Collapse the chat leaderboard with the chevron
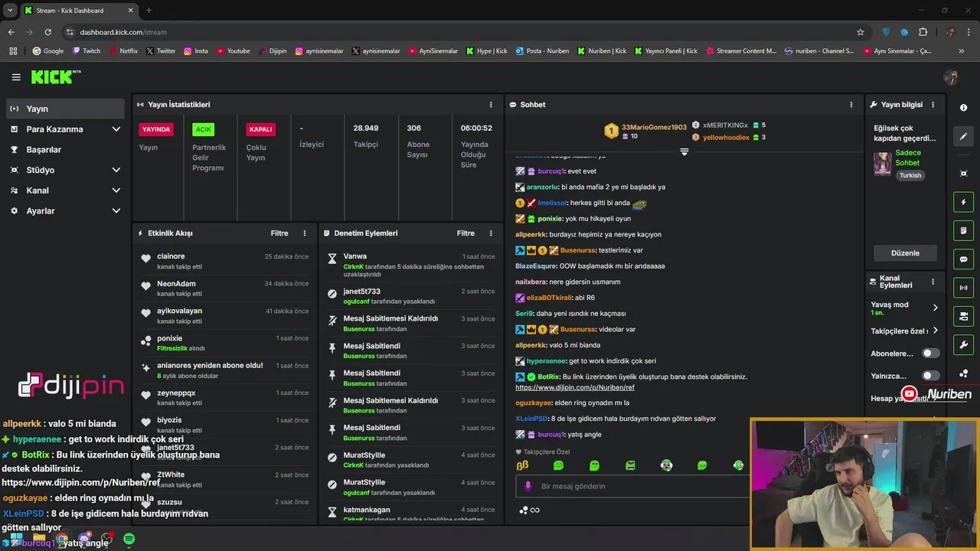 pyautogui.click(x=684, y=152)
